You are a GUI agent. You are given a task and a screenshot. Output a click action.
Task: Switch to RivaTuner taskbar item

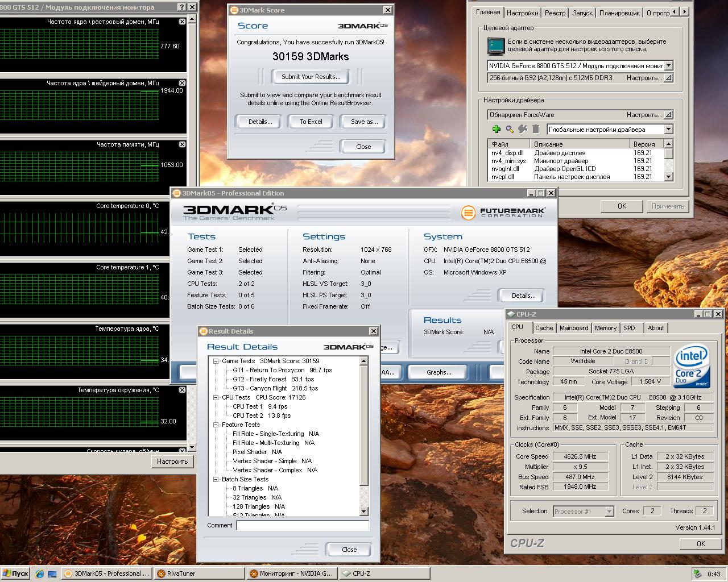[199, 573]
